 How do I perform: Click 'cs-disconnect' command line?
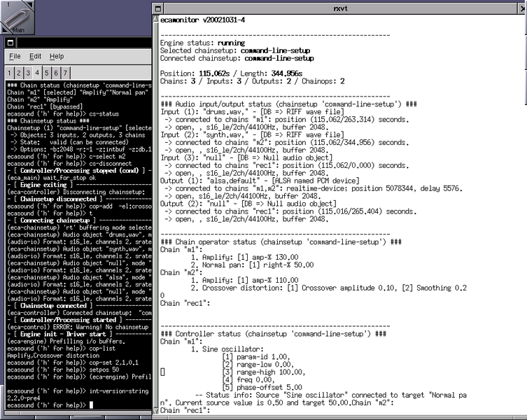[x=69, y=163]
